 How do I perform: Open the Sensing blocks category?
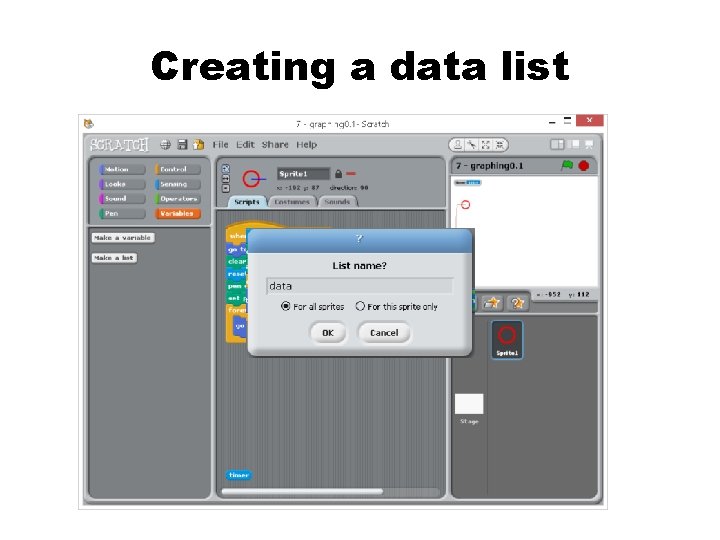pyautogui.click(x=178, y=184)
